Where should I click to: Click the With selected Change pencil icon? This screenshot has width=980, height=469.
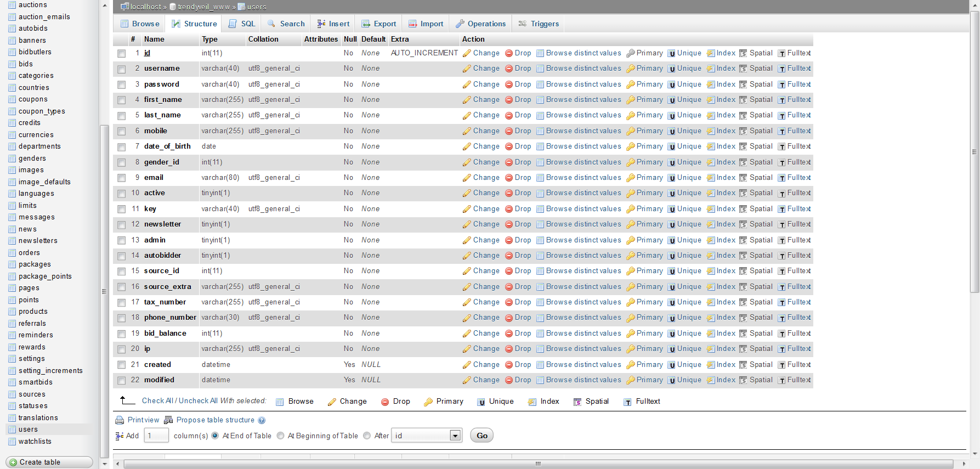(x=332, y=402)
